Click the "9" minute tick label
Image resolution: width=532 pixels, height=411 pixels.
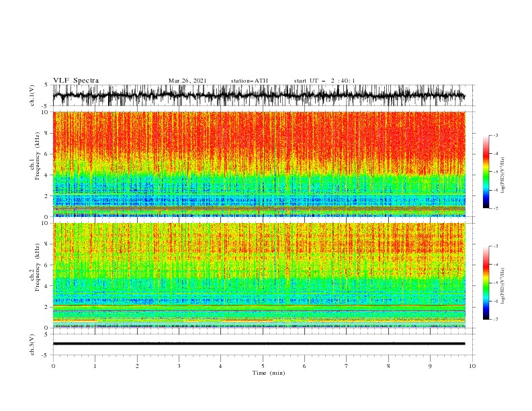pyautogui.click(x=430, y=366)
